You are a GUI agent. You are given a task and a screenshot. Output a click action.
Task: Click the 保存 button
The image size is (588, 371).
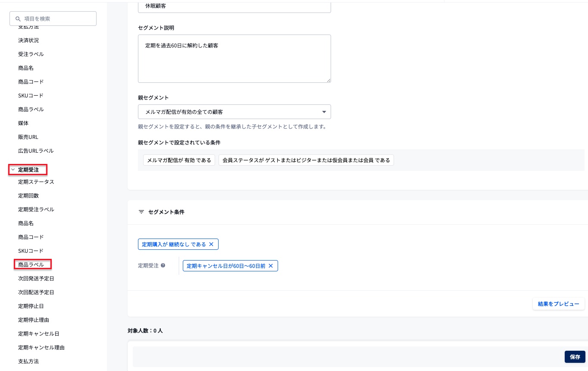point(575,357)
